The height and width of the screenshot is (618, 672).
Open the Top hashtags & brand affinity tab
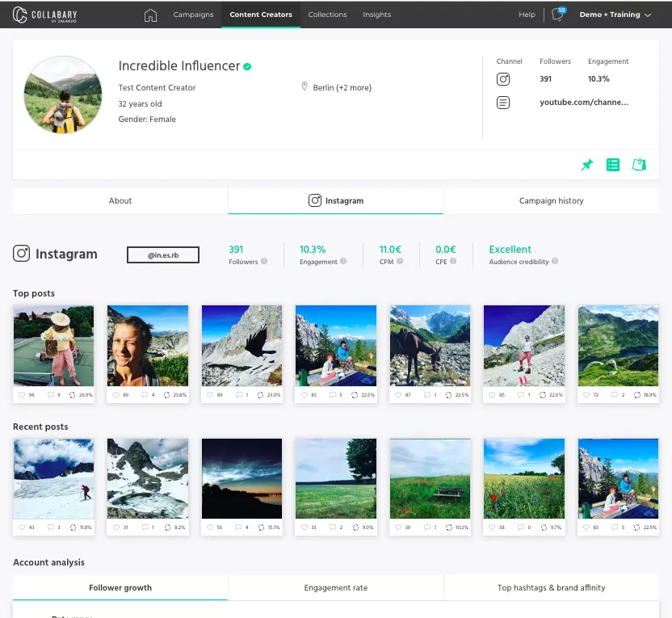click(x=551, y=587)
